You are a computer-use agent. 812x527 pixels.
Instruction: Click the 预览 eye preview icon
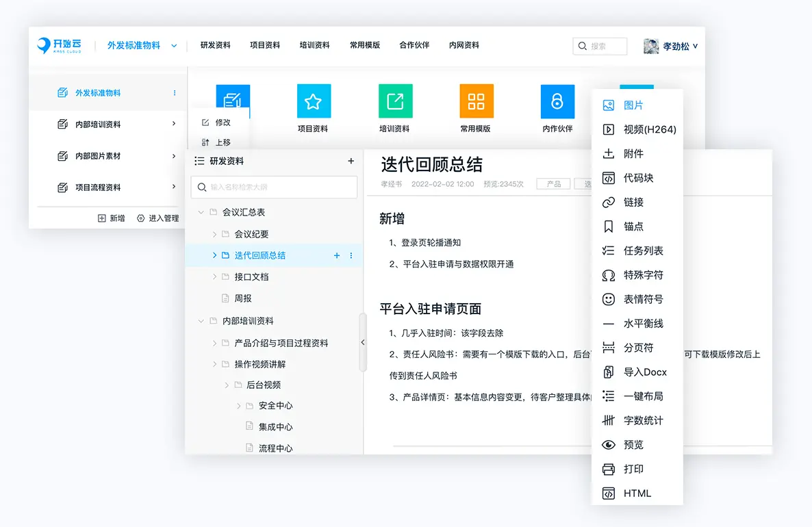608,445
